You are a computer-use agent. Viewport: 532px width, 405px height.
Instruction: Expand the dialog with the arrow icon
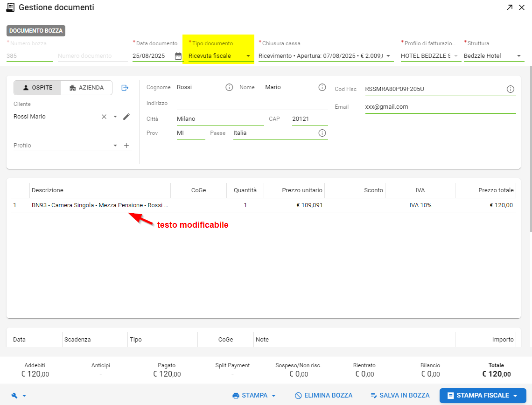(x=509, y=7)
